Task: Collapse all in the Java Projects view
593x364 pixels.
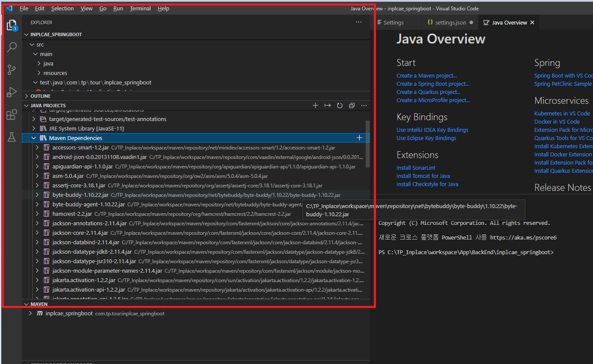Action: click(352, 106)
